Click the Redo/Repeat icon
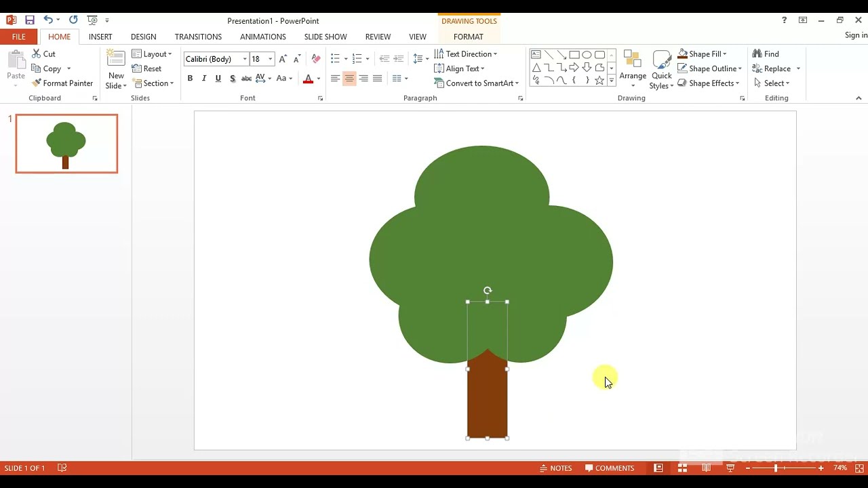The width and height of the screenshot is (868, 488). click(73, 20)
